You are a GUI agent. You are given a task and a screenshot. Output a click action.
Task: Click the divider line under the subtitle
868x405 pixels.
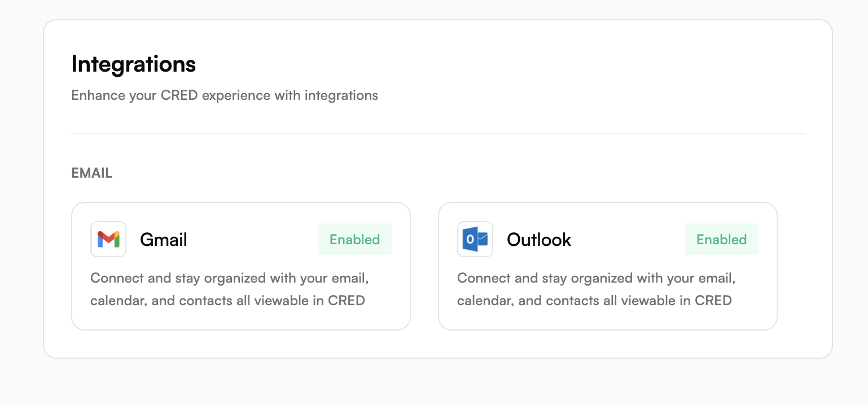pyautogui.click(x=438, y=134)
